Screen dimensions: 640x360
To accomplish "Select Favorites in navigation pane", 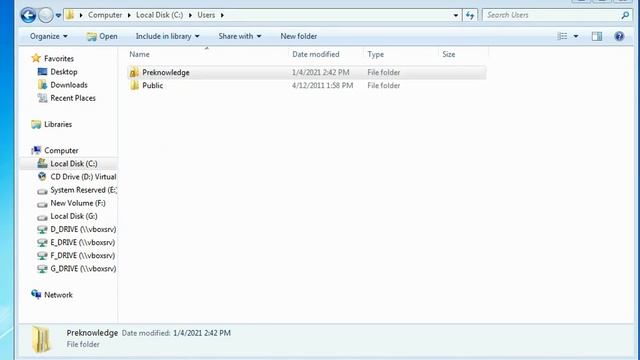I will (x=59, y=59).
